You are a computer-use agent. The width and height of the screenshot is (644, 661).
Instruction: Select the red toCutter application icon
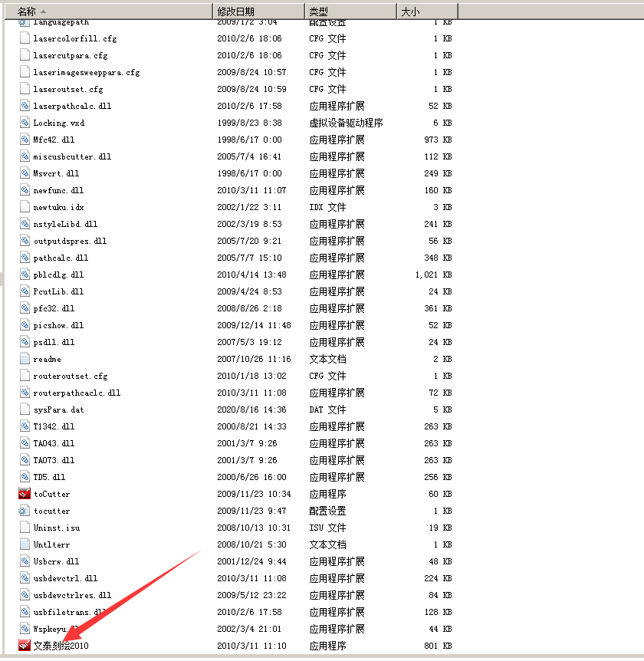click(25, 494)
